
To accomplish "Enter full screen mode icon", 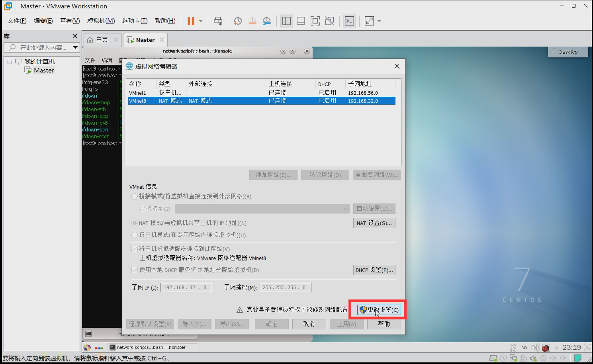I will click(315, 21).
